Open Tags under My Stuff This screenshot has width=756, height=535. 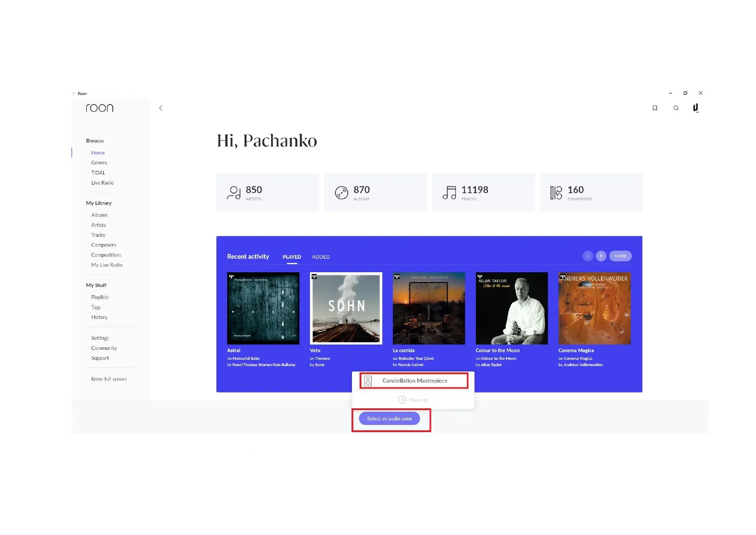point(96,307)
